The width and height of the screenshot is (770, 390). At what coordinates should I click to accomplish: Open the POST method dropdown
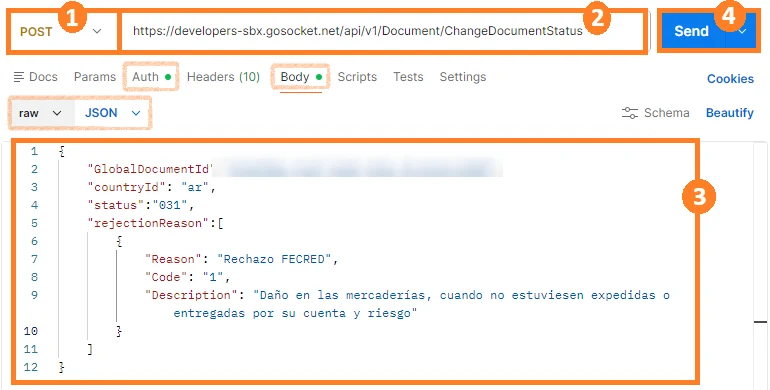point(62,31)
